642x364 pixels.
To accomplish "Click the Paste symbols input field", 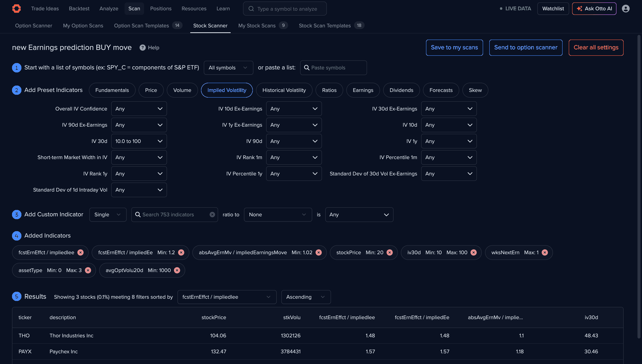I will pos(333,68).
